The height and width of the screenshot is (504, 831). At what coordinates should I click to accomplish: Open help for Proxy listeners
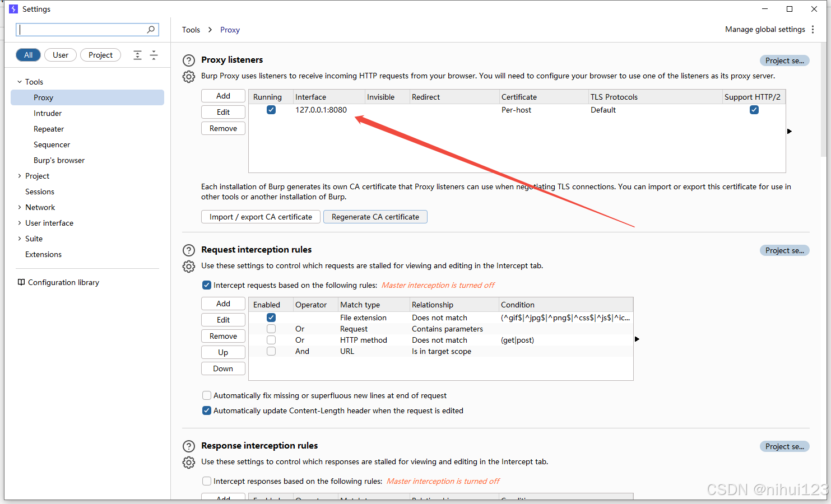[x=189, y=60]
